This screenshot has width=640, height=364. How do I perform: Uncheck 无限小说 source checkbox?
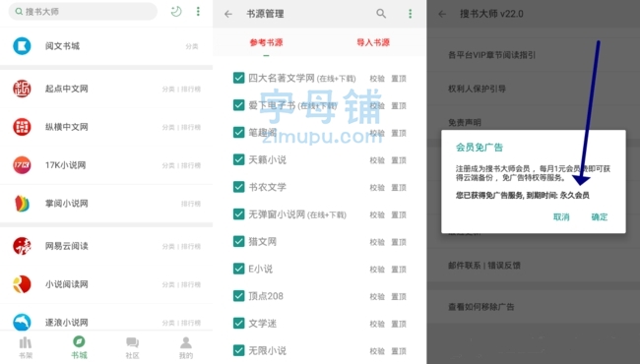tap(239, 350)
